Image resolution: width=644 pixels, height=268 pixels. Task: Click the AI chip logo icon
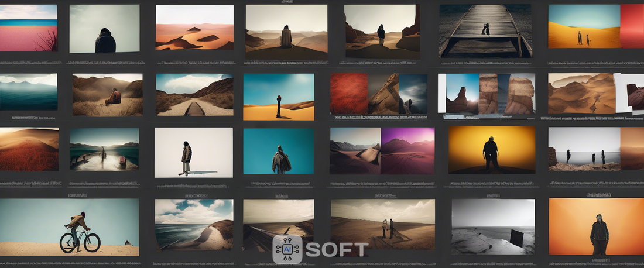(x=287, y=249)
